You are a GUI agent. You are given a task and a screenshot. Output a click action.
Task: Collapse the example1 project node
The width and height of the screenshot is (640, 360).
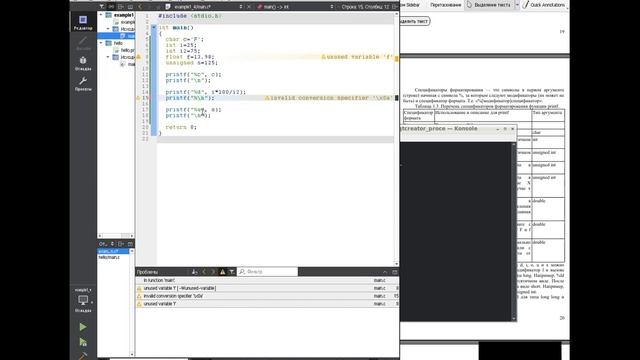(101, 15)
